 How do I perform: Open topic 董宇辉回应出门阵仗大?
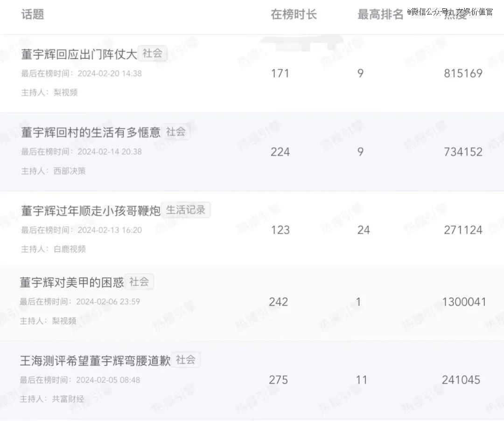click(x=79, y=54)
